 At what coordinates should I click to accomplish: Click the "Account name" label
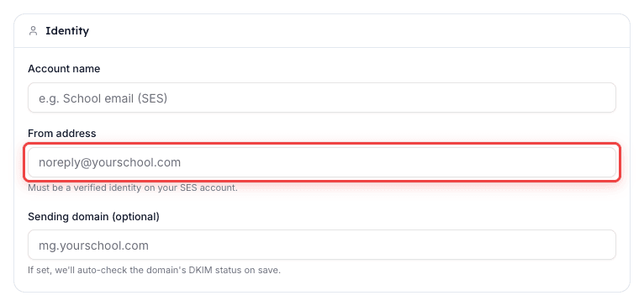(64, 69)
